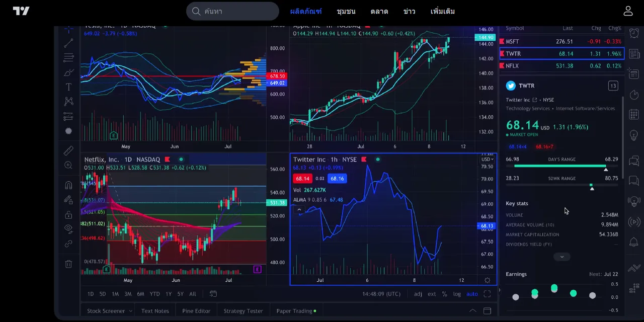Screen dimensions: 644x322
Task: Open the calendar panel icon in right sidebar
Action: tap(634, 116)
